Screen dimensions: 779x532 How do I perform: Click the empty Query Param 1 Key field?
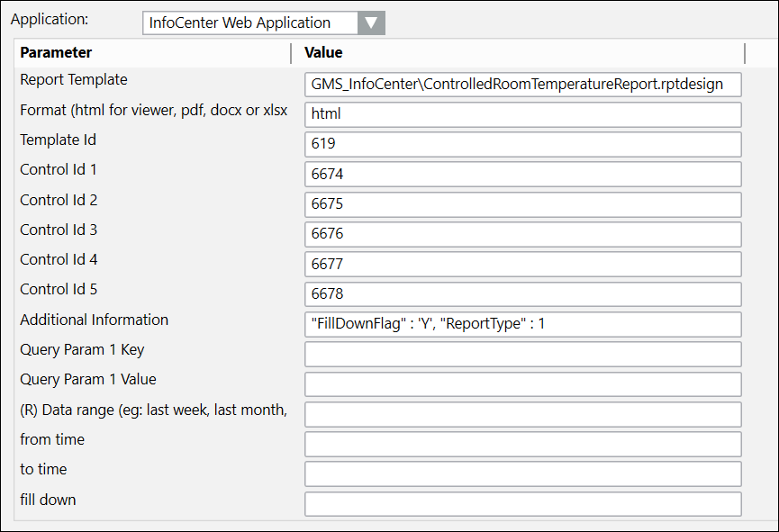click(522, 354)
